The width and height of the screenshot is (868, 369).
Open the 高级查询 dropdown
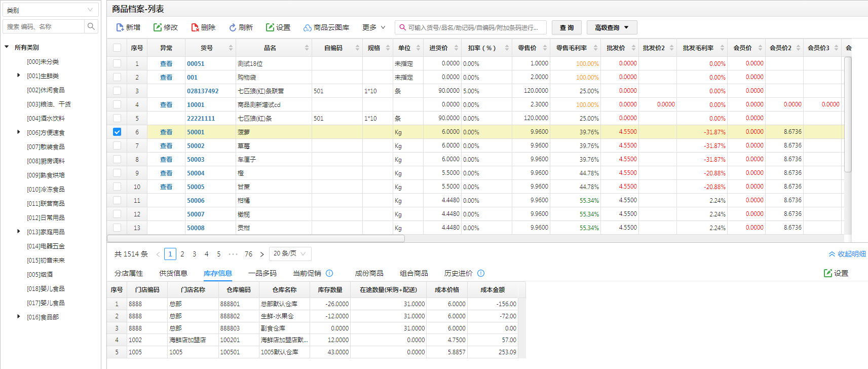(612, 27)
